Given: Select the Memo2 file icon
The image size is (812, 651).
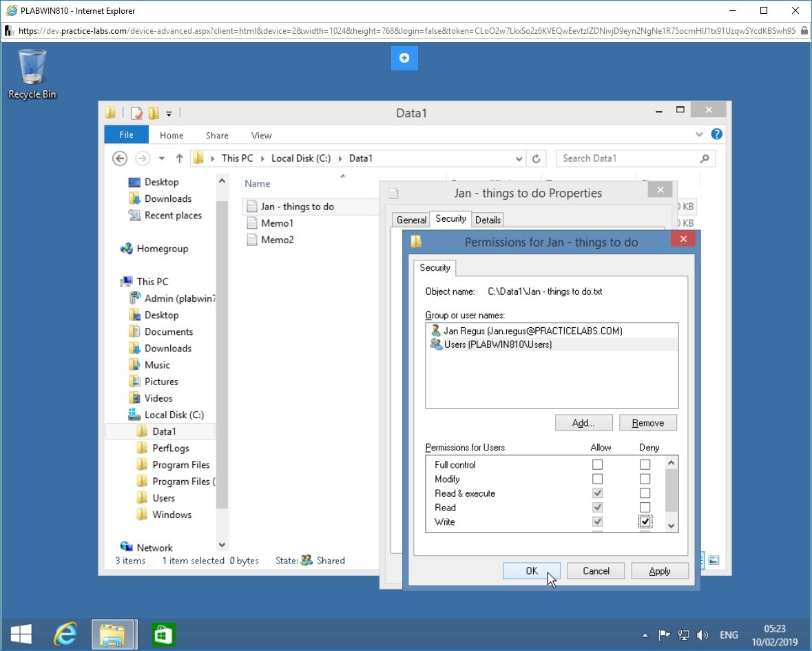Looking at the screenshot, I should pyautogui.click(x=252, y=240).
